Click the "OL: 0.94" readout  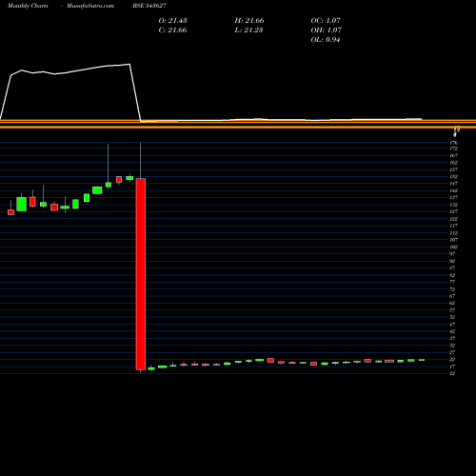[x=326, y=39]
